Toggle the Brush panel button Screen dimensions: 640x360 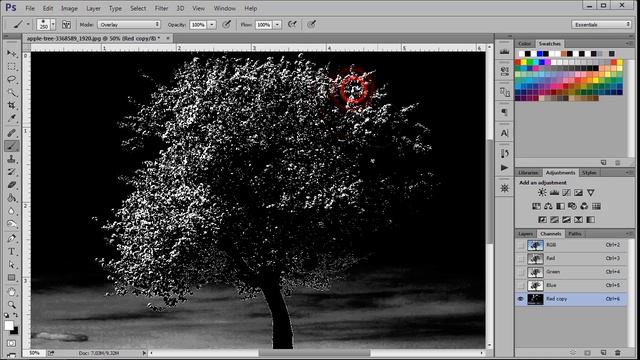click(x=66, y=24)
